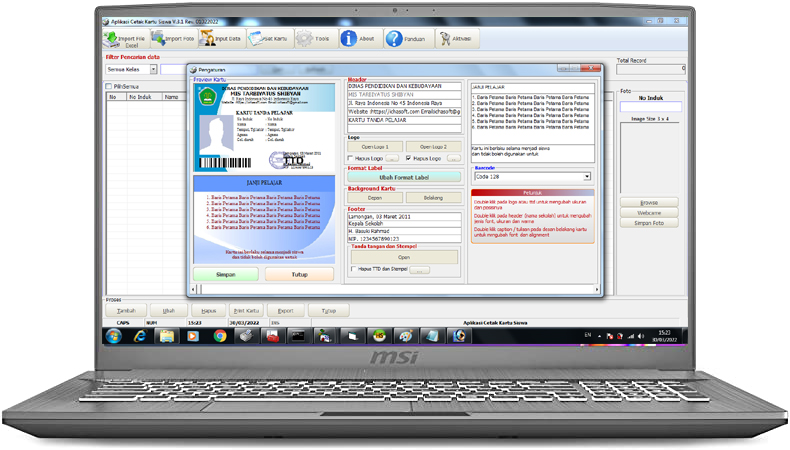
Task: Click the Aktivasi toolbar icon
Action: [442, 39]
